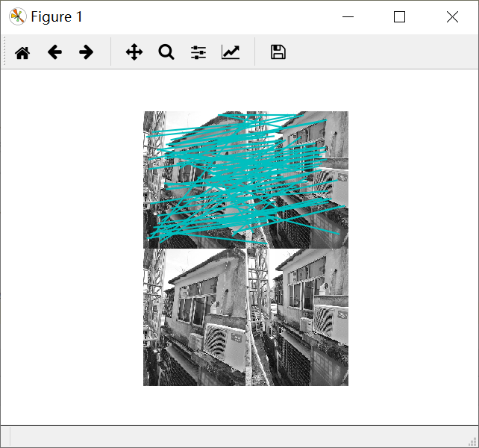Reset the plot to its original view
The height and width of the screenshot is (448, 479).
click(22, 52)
